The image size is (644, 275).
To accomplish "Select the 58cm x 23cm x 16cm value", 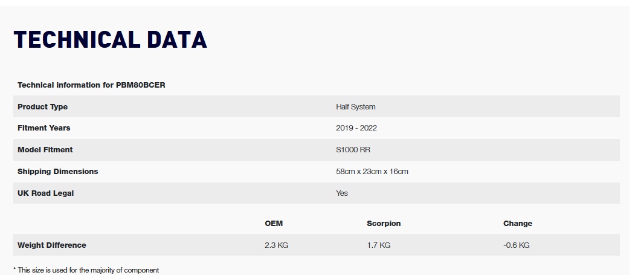I will tap(372, 172).
